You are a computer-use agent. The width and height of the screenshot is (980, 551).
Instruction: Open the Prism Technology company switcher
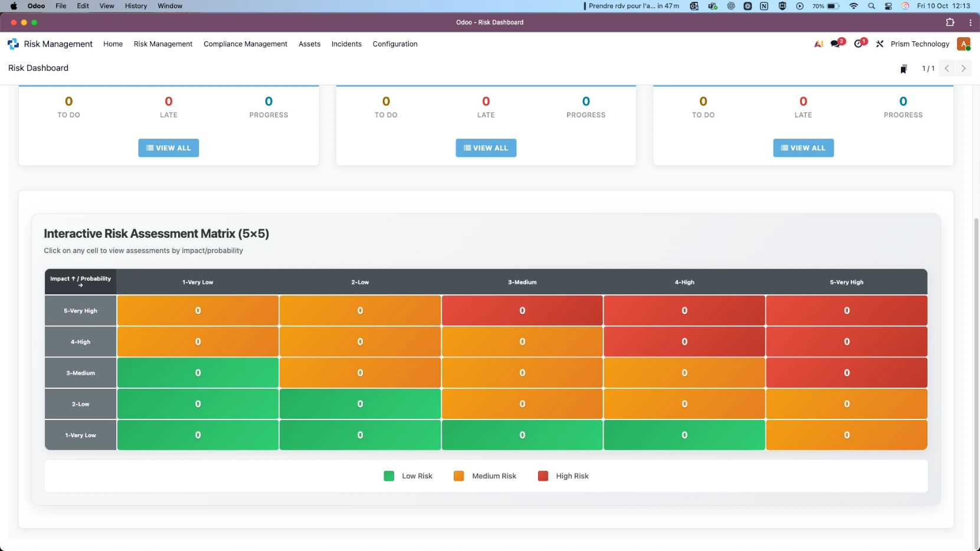click(919, 44)
